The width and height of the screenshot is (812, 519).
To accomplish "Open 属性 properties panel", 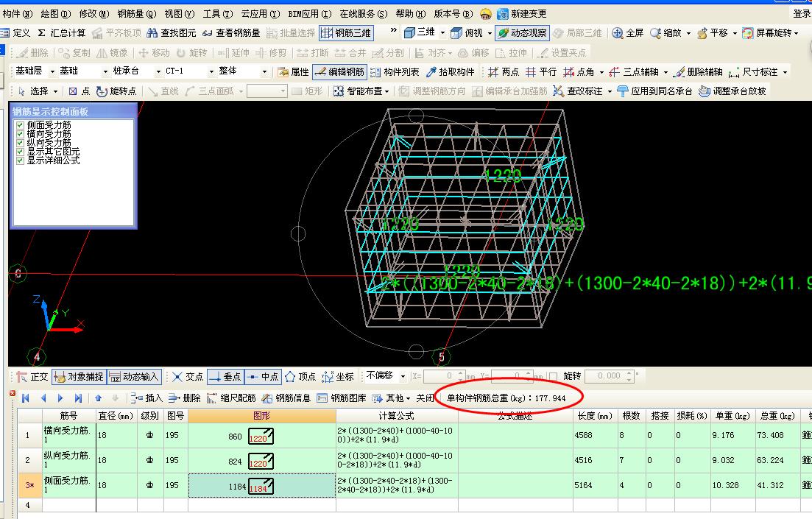I will click(x=293, y=72).
